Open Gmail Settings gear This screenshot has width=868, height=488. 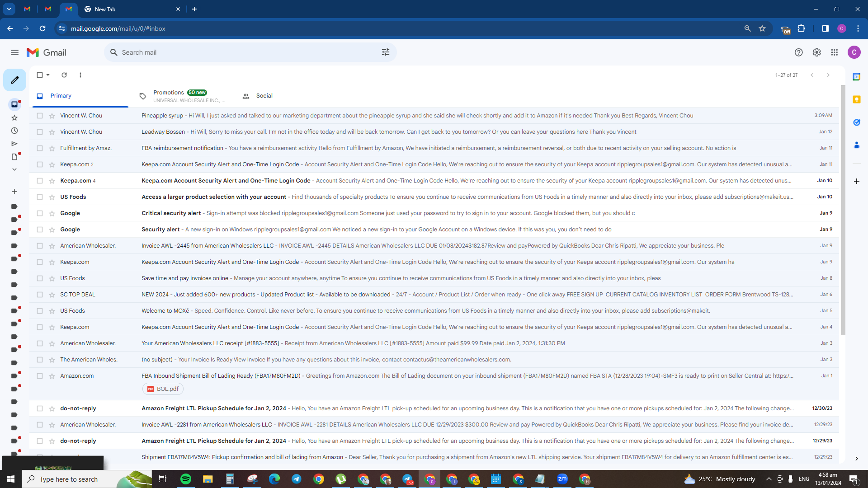tap(816, 52)
